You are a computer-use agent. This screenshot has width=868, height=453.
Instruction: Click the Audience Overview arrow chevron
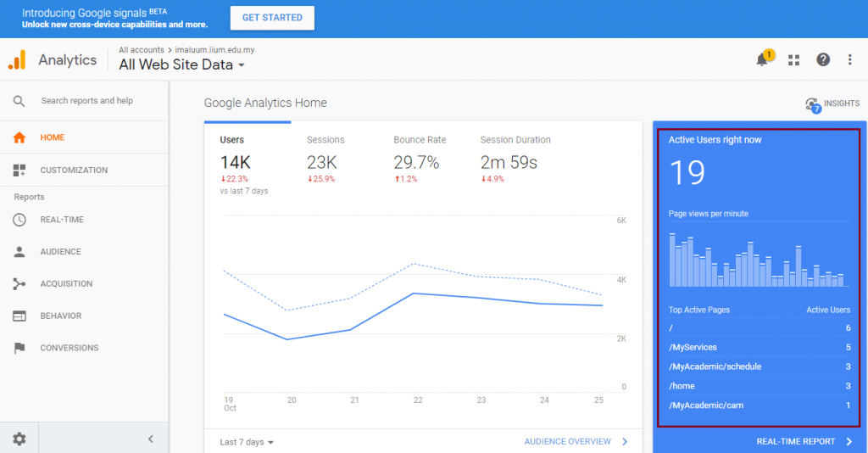625,441
